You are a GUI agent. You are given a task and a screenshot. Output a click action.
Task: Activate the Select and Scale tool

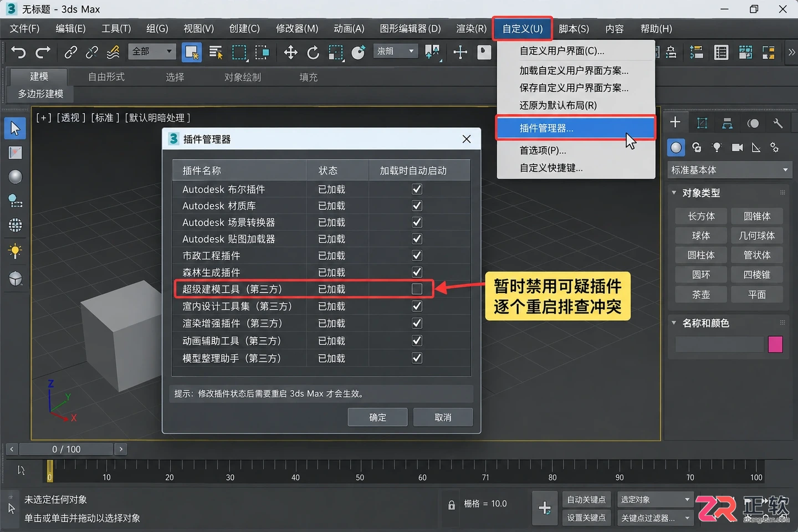click(335, 53)
